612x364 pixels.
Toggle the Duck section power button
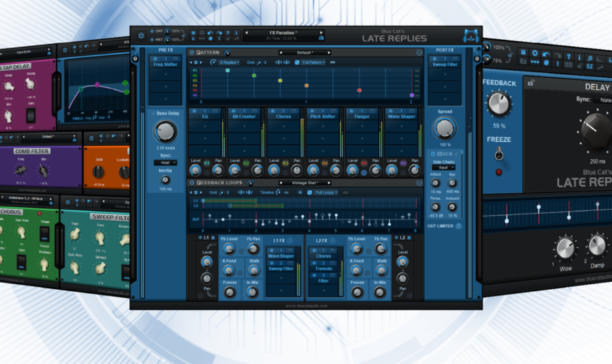tap(433, 154)
